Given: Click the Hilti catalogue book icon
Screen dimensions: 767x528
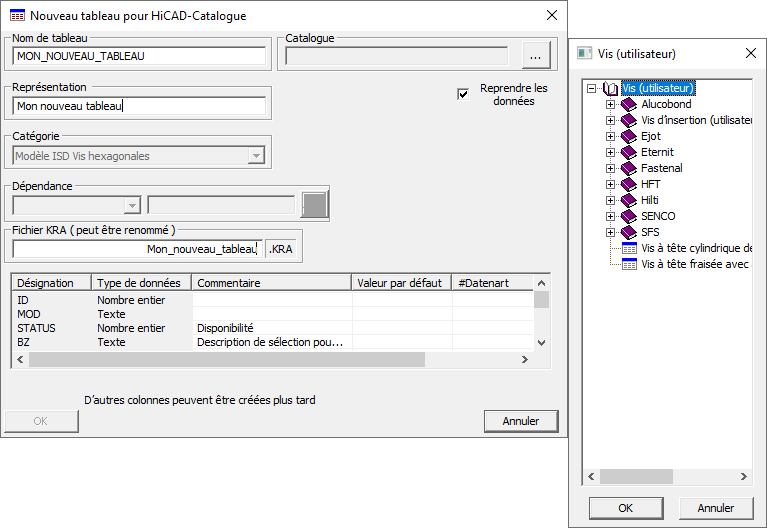Looking at the screenshot, I should 629,200.
